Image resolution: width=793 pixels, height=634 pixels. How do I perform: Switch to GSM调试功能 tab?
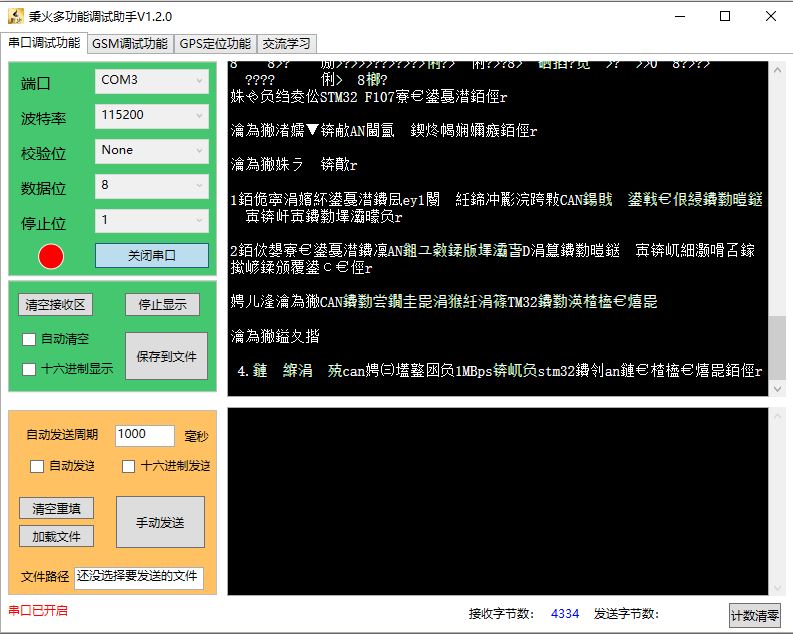coord(130,44)
